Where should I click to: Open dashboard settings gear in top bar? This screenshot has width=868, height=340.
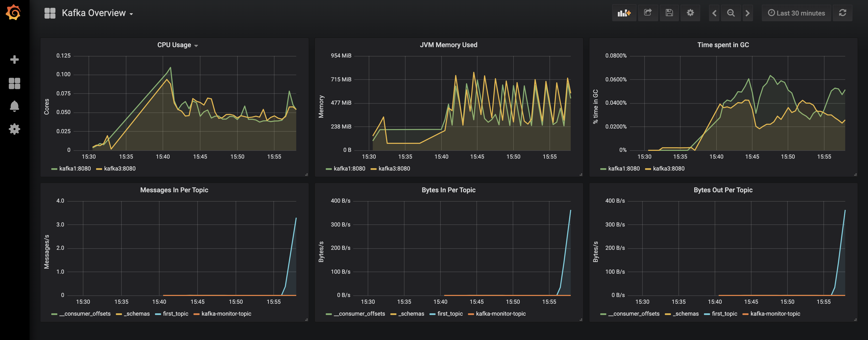tap(690, 13)
